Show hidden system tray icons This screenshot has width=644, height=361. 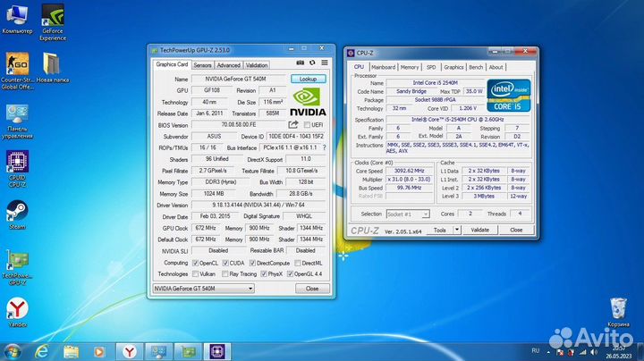(x=548, y=352)
